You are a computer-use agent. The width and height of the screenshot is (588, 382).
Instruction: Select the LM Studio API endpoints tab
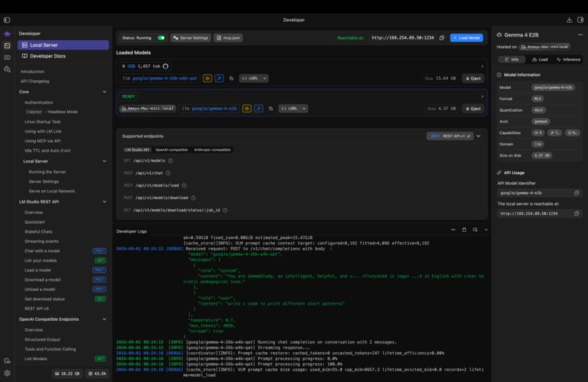(x=137, y=149)
